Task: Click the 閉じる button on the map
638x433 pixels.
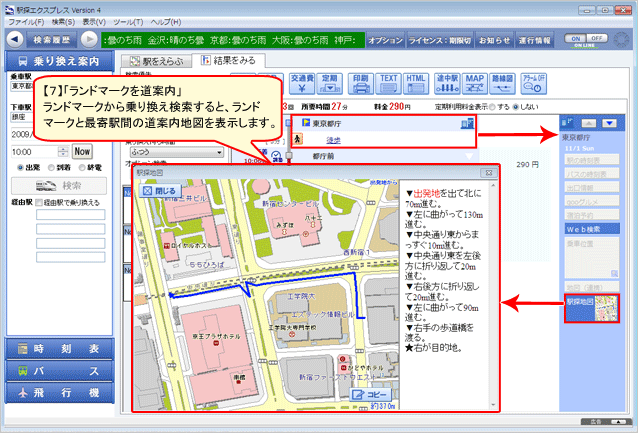Action: [161, 189]
